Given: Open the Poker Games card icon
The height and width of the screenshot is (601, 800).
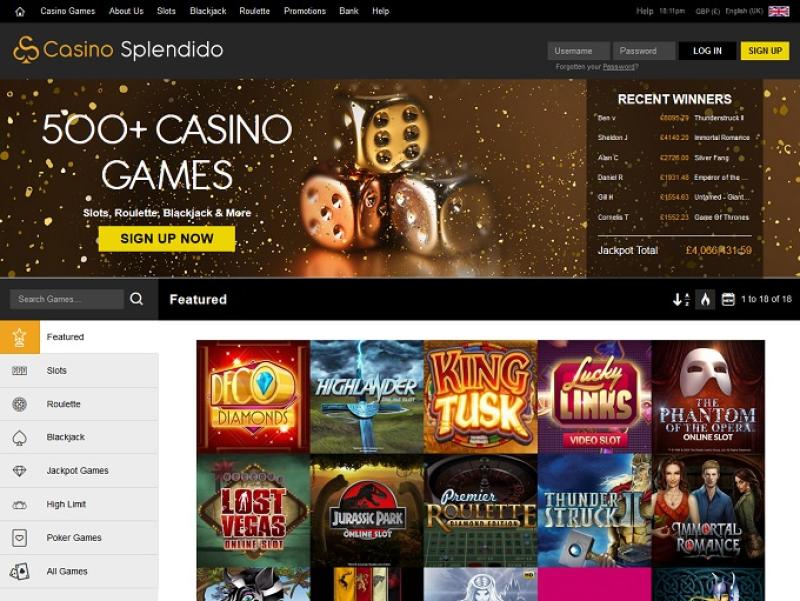Looking at the screenshot, I should (x=19, y=538).
